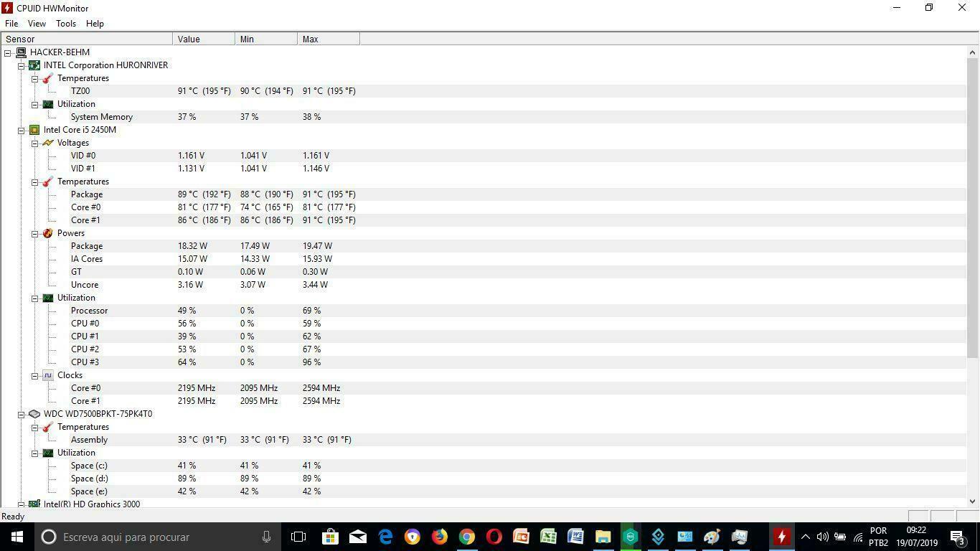Click the Max column header
This screenshot has width=980, height=551.
[x=329, y=39]
